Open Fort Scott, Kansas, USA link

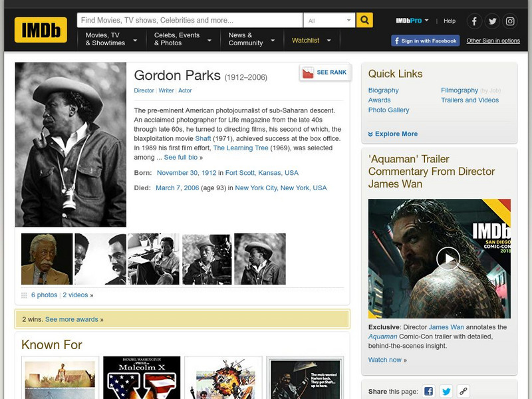pyautogui.click(x=262, y=173)
